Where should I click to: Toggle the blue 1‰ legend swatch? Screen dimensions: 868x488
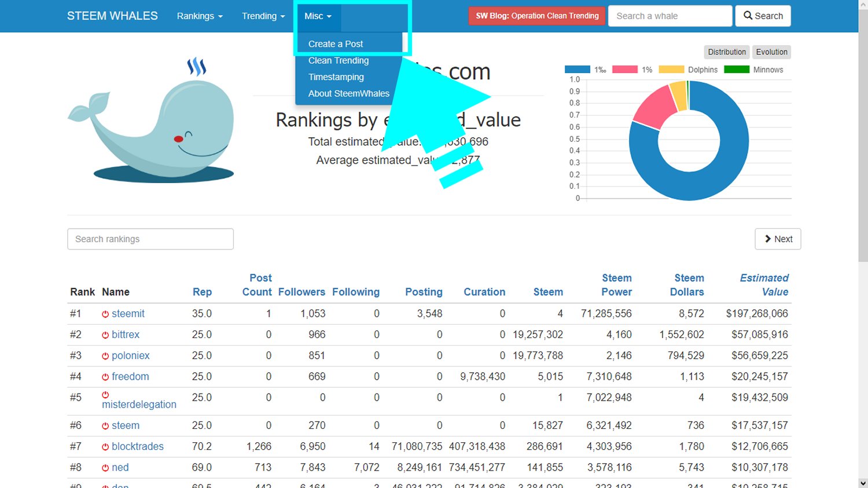point(578,69)
